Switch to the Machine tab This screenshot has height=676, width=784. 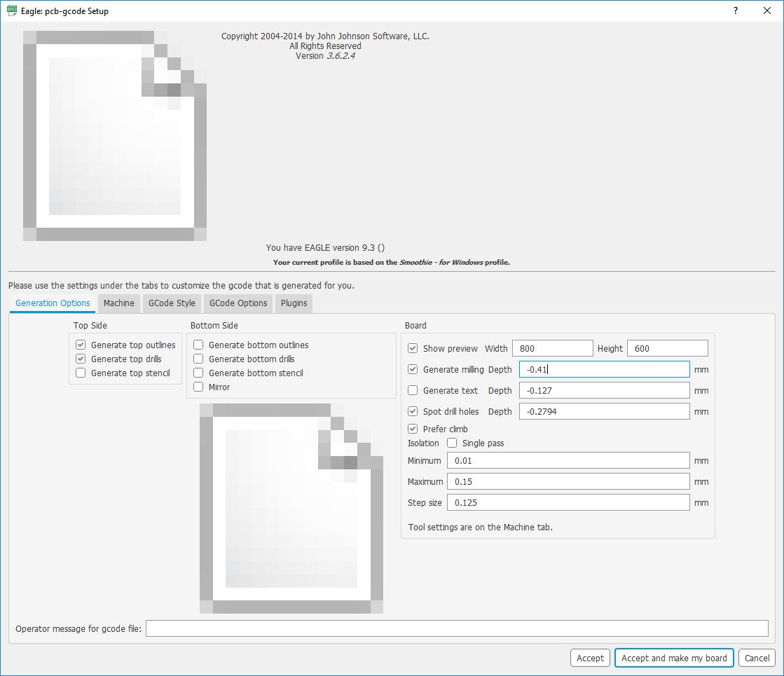click(x=119, y=303)
